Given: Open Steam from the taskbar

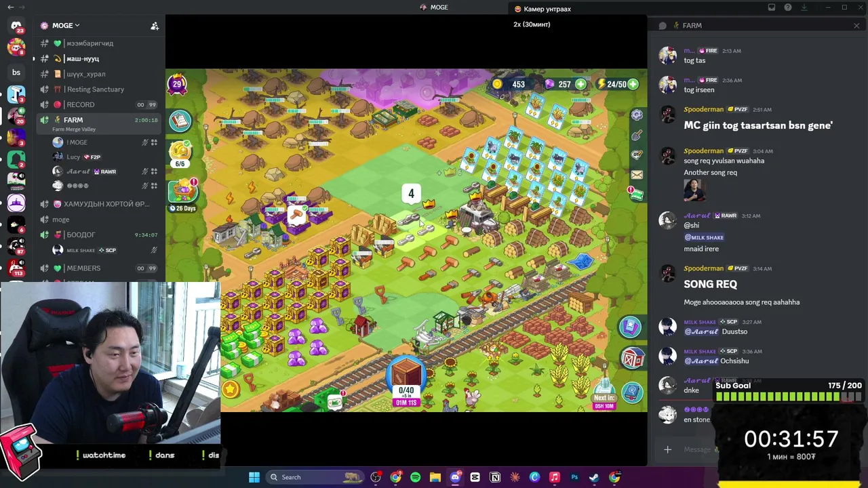Looking at the screenshot, I should [x=594, y=477].
